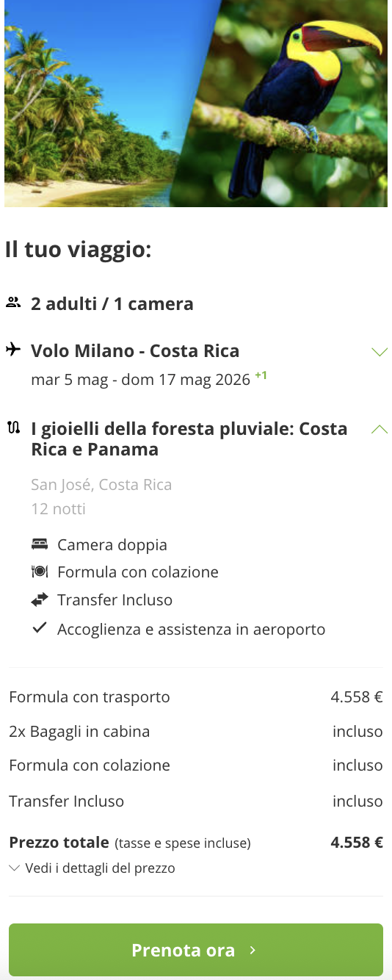Click the bed icon for Camera doppia
Screen dimensions: 392x980
40,544
